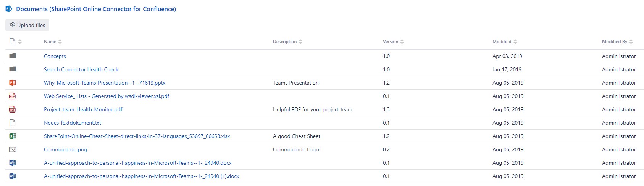Open the Communardo.png file link
The height and width of the screenshot is (186, 644).
pyautogui.click(x=65, y=149)
